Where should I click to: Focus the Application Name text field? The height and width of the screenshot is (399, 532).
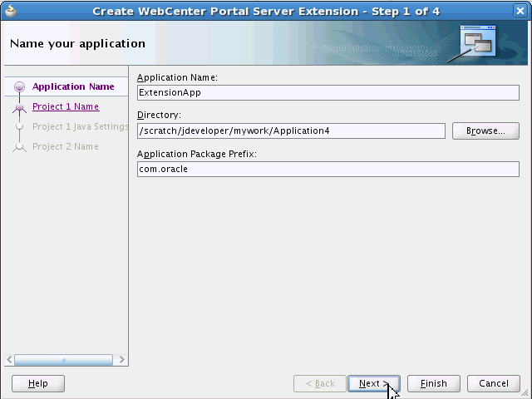(328, 92)
